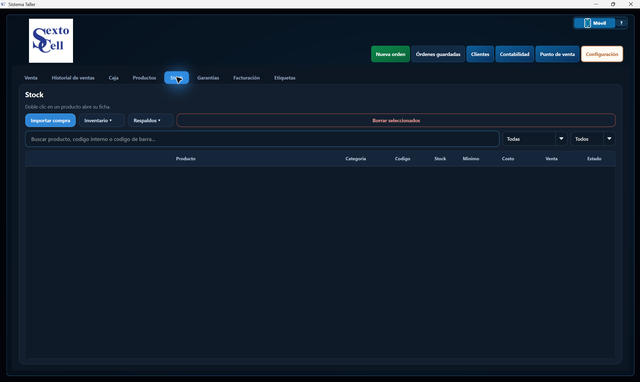This screenshot has width=640, height=382.
Task: Open the Garantías tab
Action: click(208, 78)
